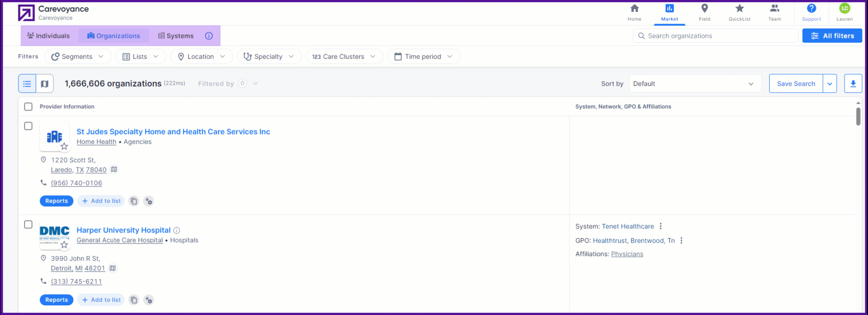The image size is (868, 315).
Task: Click the Tenet Healthcare system link
Action: coord(628,226)
